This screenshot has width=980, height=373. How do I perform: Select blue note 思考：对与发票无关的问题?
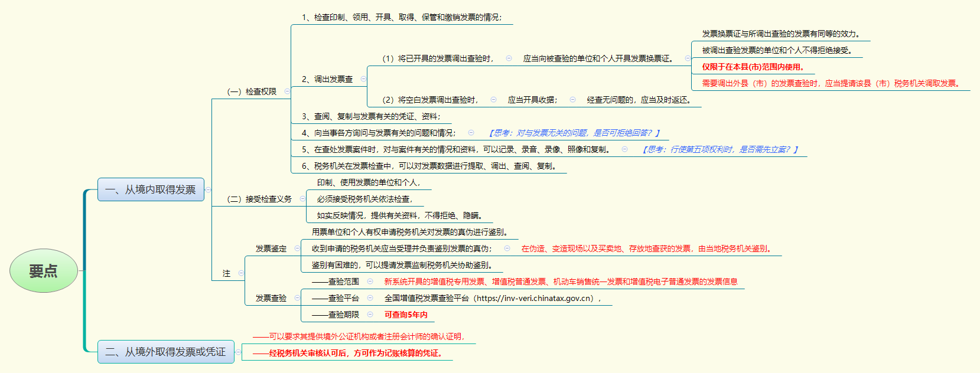574,133
